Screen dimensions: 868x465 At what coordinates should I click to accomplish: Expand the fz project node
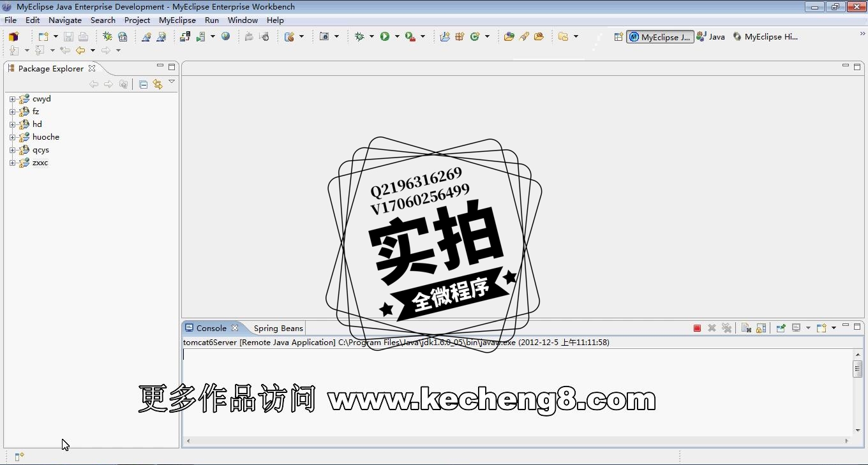12,112
